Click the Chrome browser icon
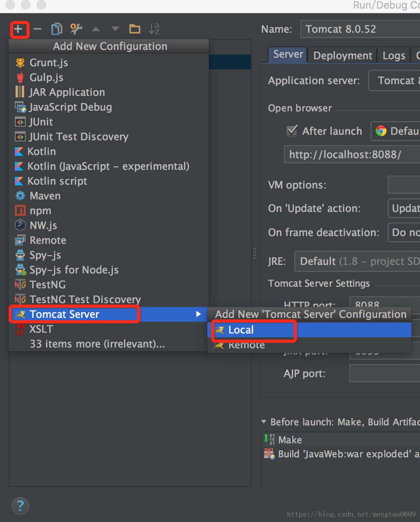The image size is (420, 522). [381, 131]
